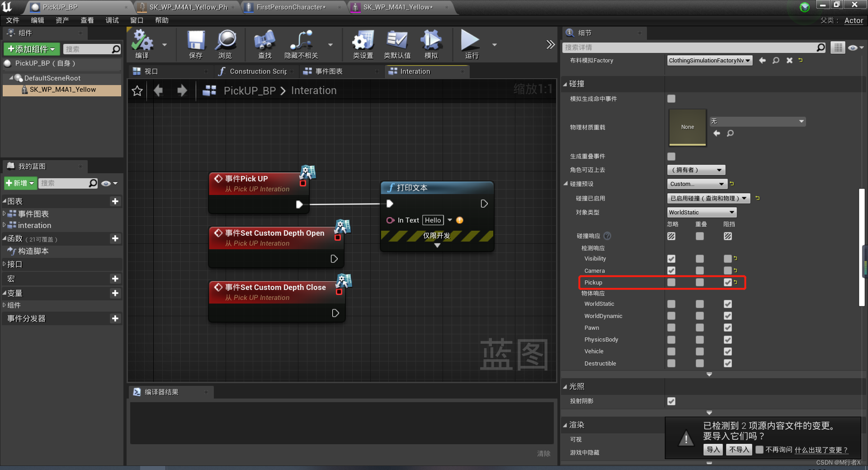
Task: Browse to 布料模拟Factory asset magnifier
Action: tap(776, 60)
